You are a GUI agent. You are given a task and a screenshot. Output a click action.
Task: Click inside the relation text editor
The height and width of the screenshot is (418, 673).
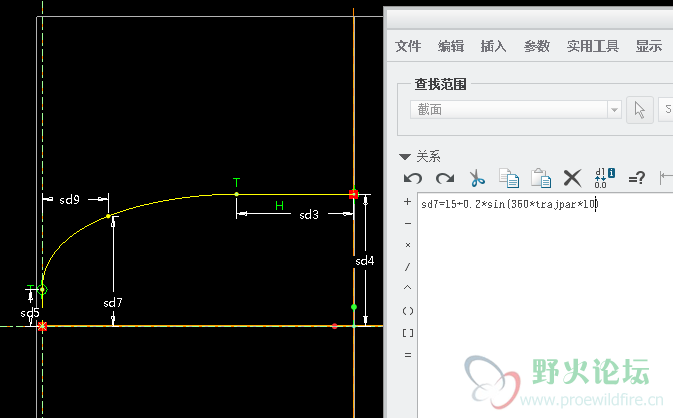click(545, 305)
